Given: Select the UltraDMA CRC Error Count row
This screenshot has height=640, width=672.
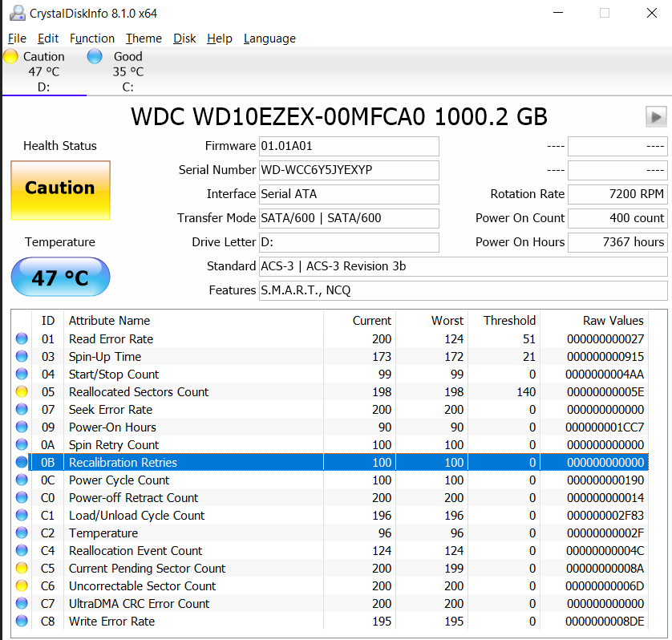Looking at the screenshot, I should (330, 603).
